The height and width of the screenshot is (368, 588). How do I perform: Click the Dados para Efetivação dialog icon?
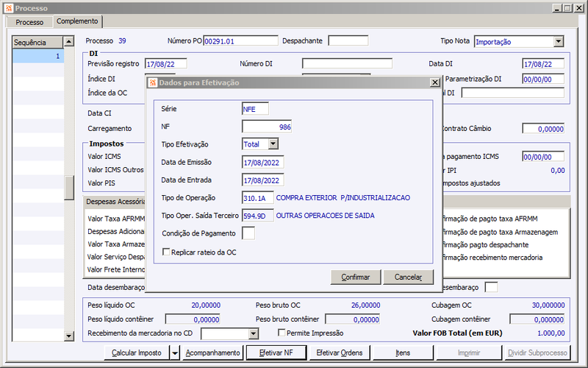[x=153, y=82]
